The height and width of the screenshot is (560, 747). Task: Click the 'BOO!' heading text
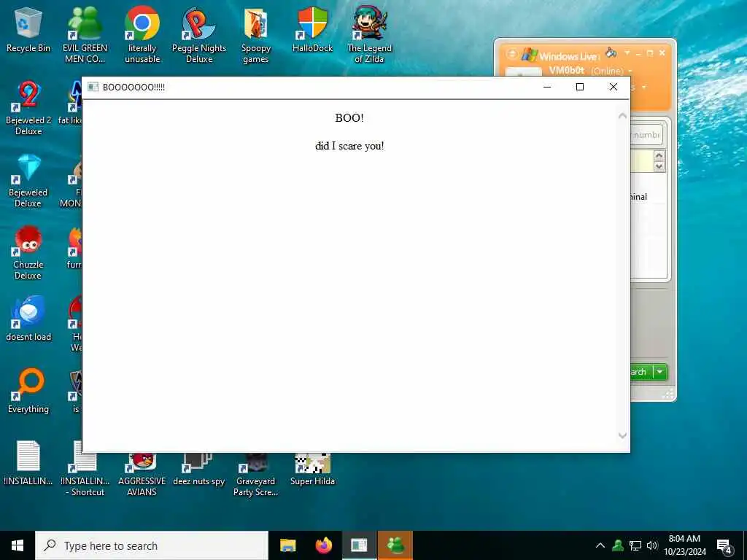(349, 117)
